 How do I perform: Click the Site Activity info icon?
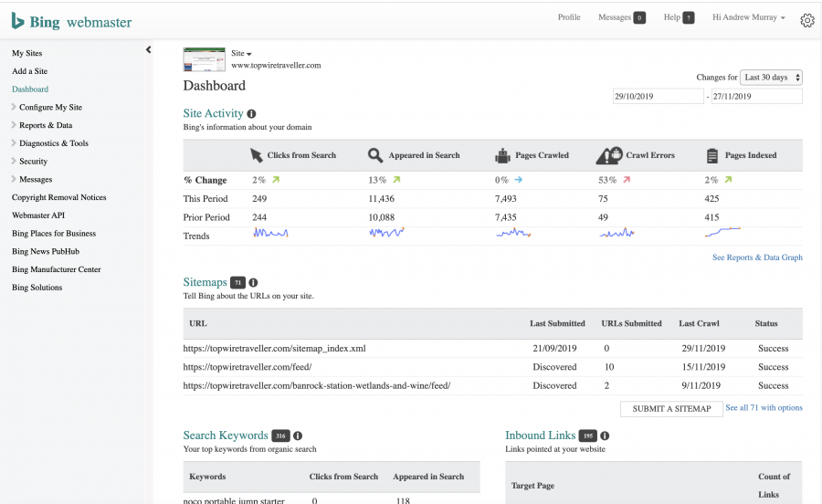click(252, 114)
